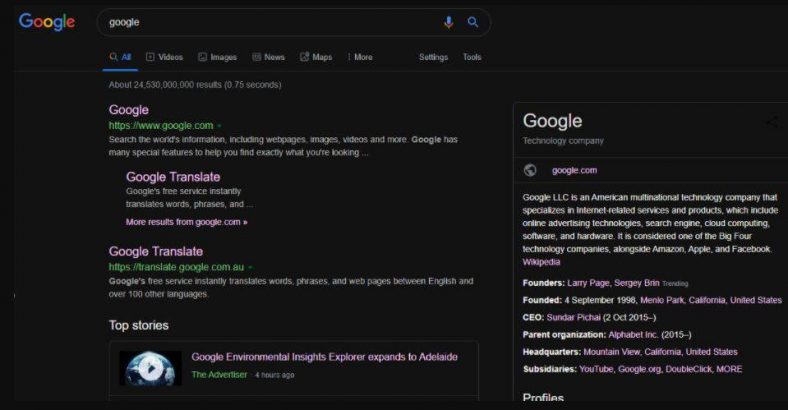Open Google.org subsidiary link

pos(640,369)
